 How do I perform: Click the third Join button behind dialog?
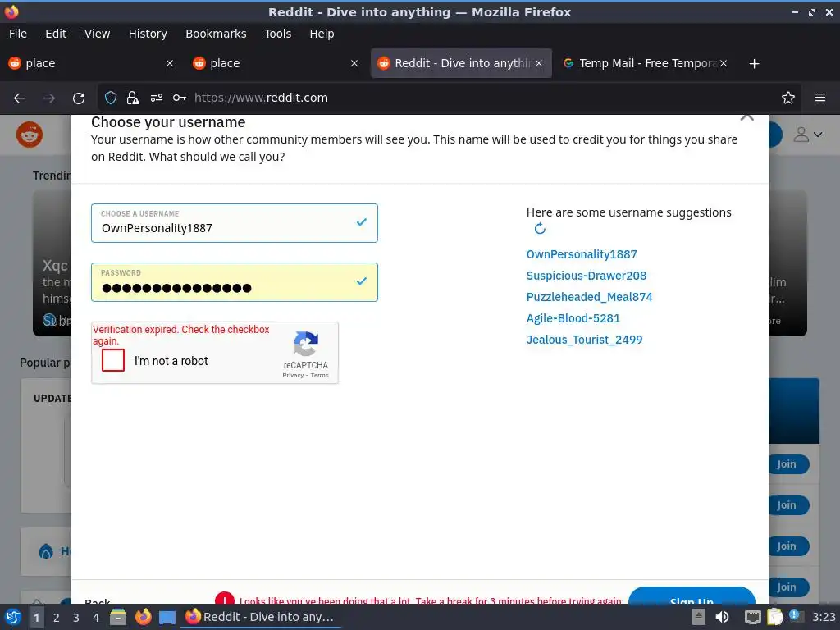(787, 546)
